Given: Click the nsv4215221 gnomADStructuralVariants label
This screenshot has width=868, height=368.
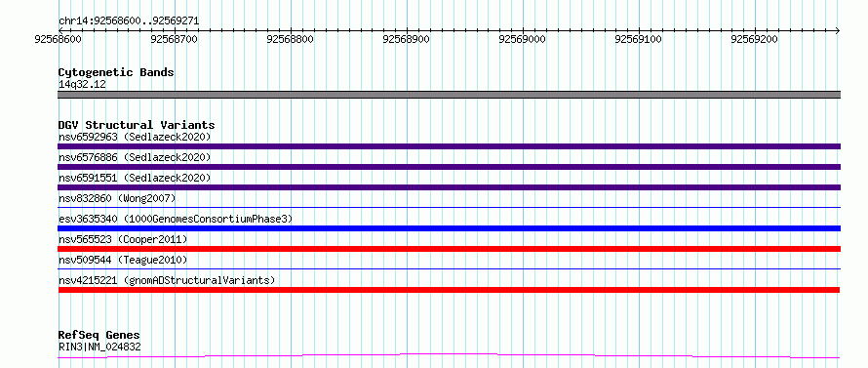Looking at the screenshot, I should [167, 280].
